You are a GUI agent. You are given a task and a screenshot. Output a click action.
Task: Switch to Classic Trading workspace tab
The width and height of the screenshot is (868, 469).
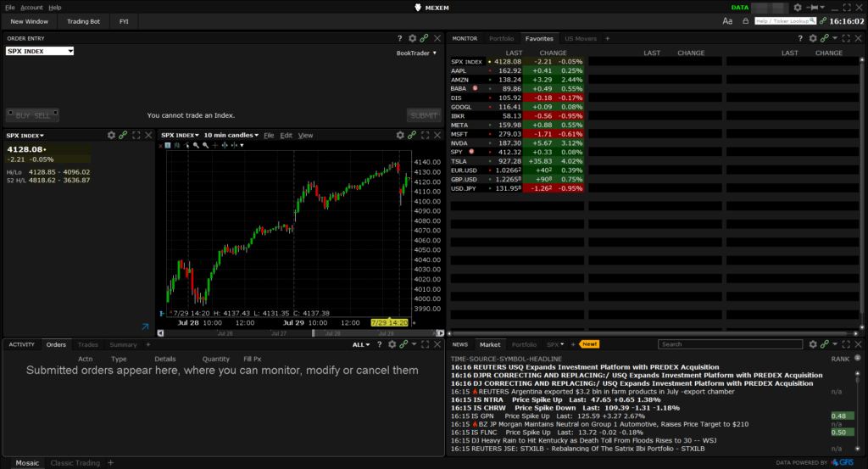click(x=75, y=463)
